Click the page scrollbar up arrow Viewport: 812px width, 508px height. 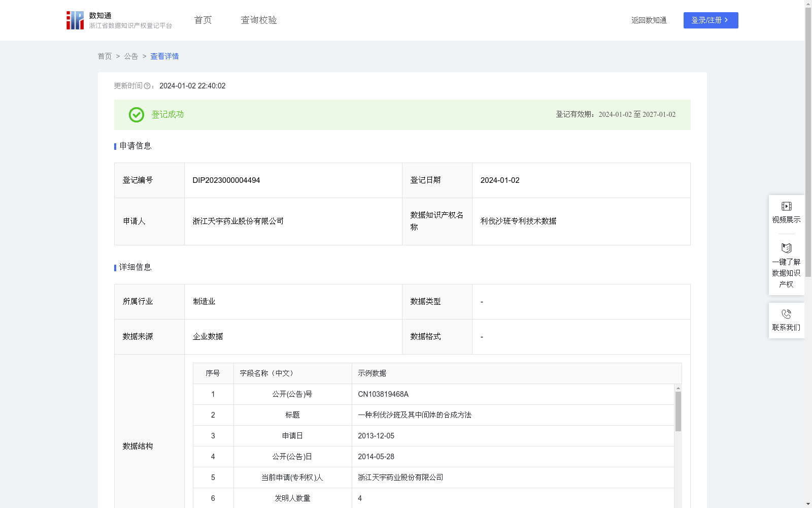(808, 4)
